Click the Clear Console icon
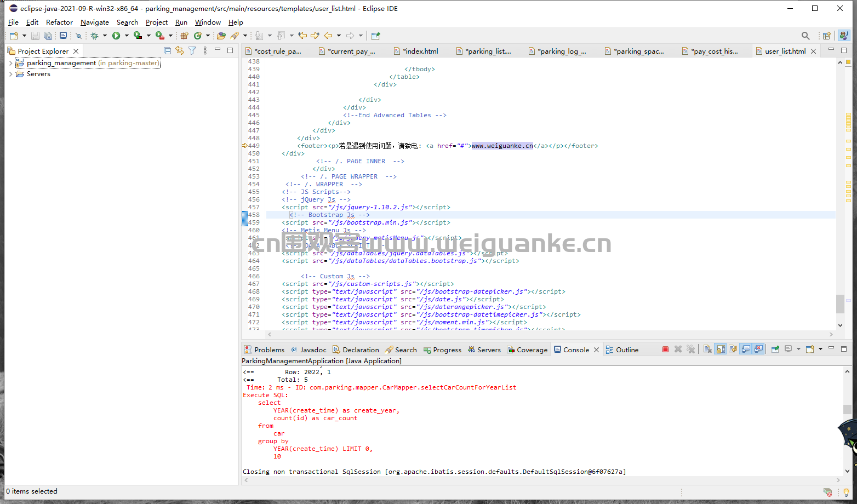The height and width of the screenshot is (504, 857). 707,350
